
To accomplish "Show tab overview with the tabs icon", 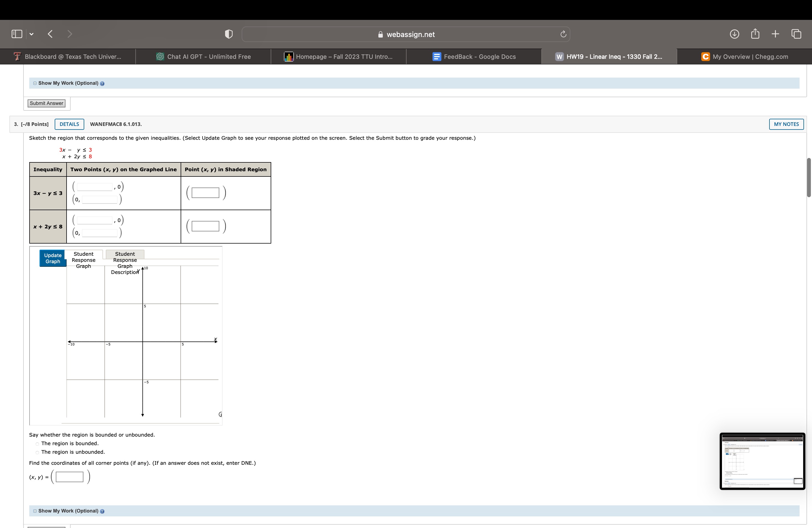I will 796,34.
